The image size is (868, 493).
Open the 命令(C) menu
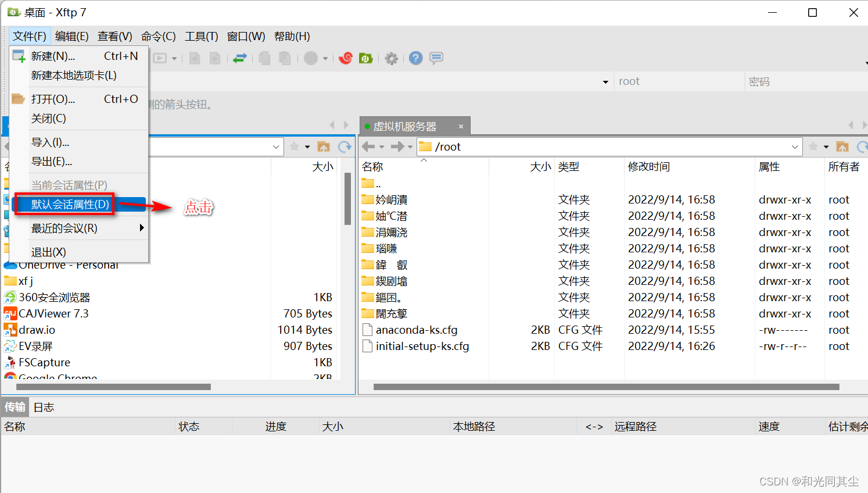(159, 37)
